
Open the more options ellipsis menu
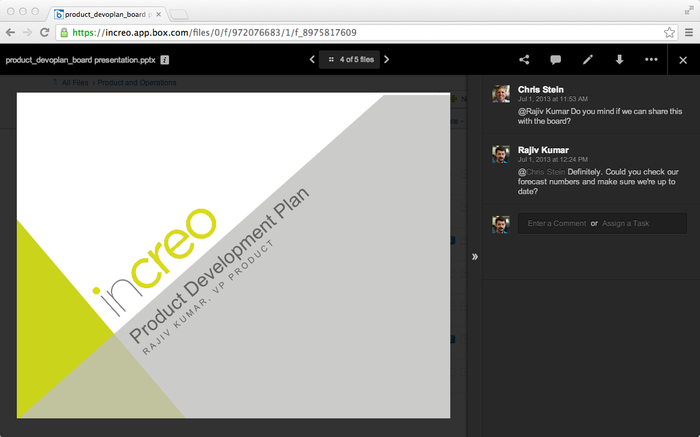coord(651,60)
